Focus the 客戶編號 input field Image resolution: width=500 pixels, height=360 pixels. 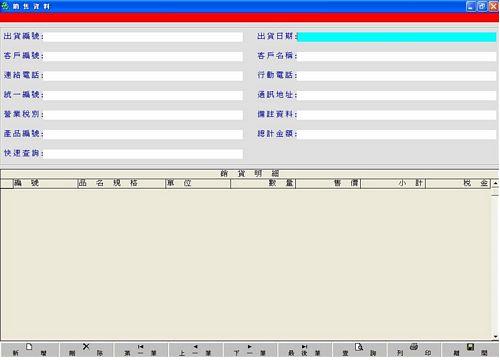click(x=143, y=56)
